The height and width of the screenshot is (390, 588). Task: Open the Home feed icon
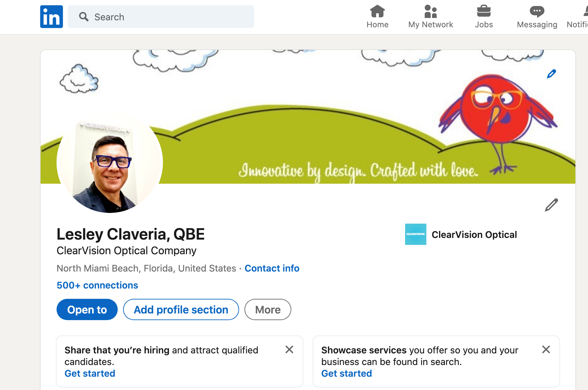click(x=377, y=11)
